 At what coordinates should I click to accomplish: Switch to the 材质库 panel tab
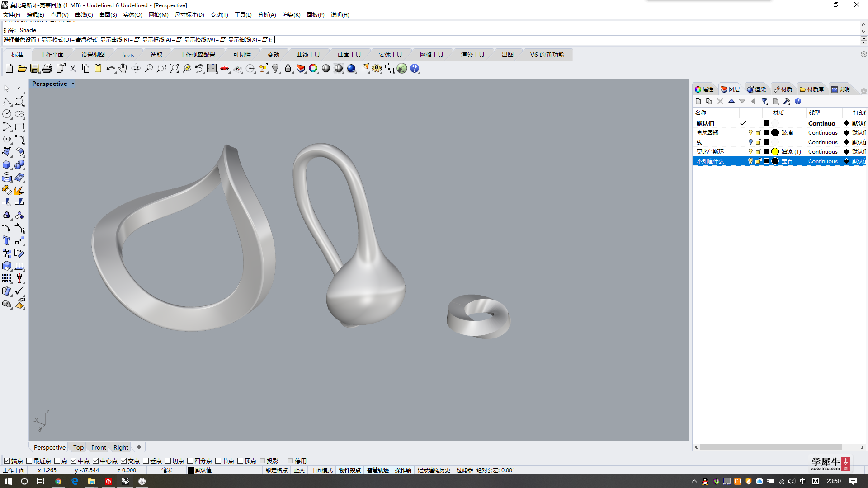tap(812, 89)
